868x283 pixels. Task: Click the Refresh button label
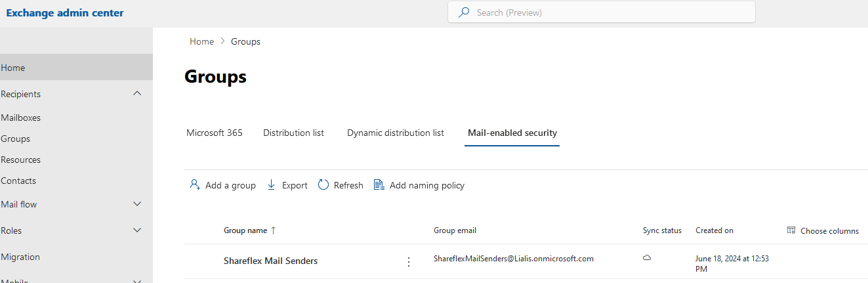(348, 185)
